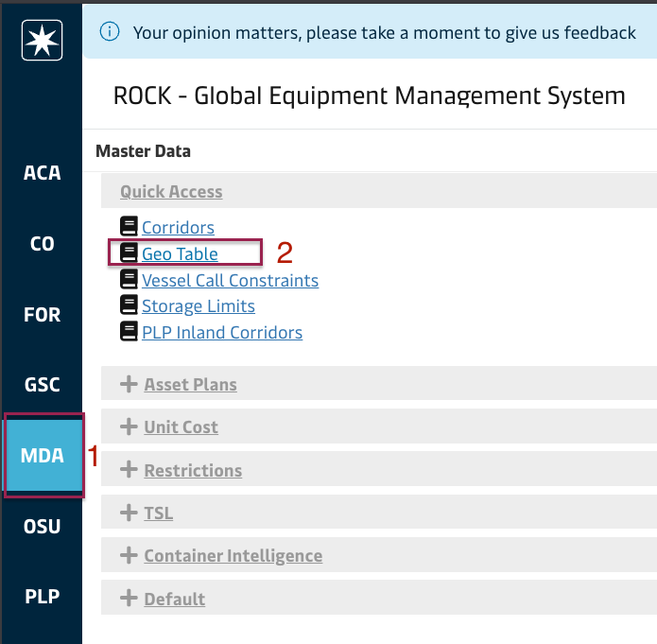Collapse the Quick Access section header
The height and width of the screenshot is (644, 657).
pyautogui.click(x=171, y=191)
